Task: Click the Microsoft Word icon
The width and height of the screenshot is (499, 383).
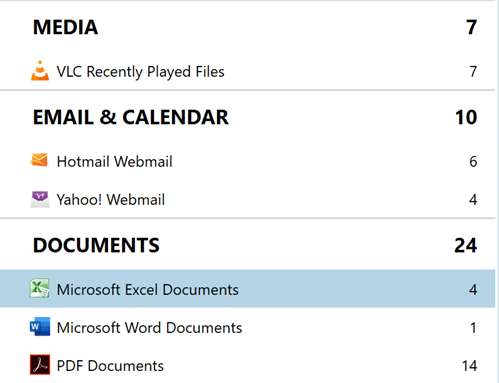Action: (40, 327)
